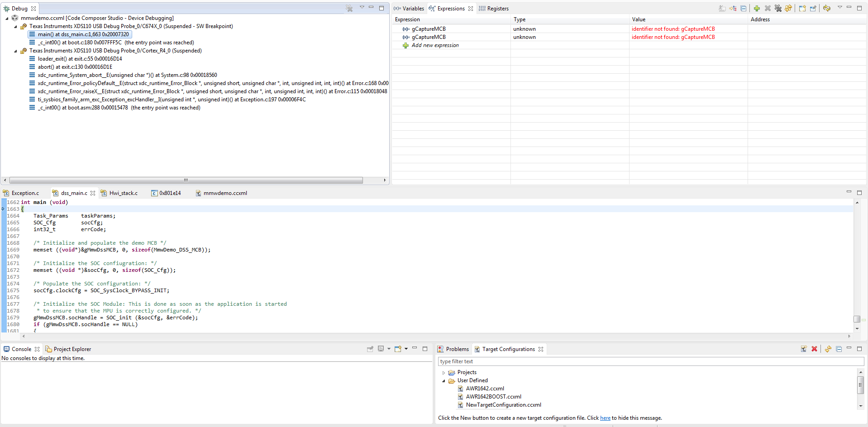This screenshot has height=427, width=868.
Task: Switch to the Variables tab
Action: click(409, 9)
